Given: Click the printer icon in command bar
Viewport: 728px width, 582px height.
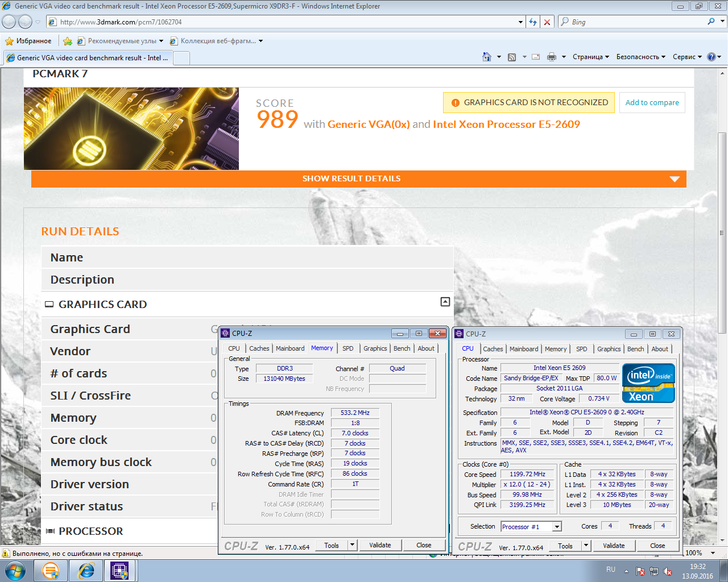Looking at the screenshot, I should (x=552, y=57).
